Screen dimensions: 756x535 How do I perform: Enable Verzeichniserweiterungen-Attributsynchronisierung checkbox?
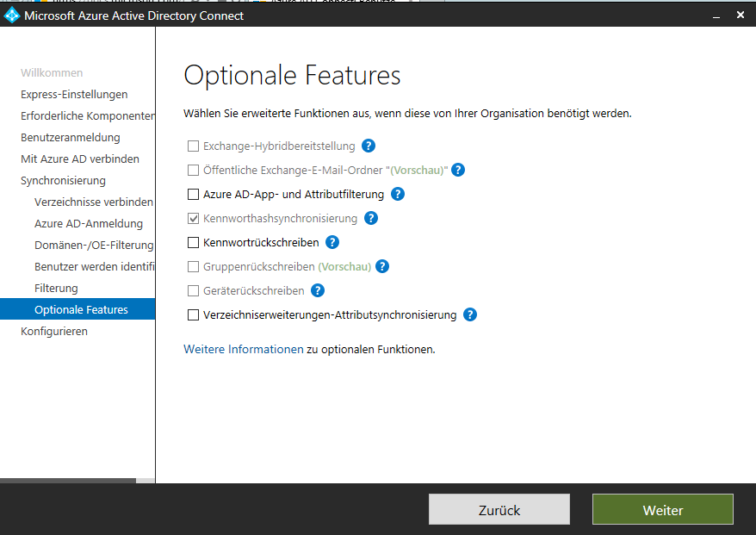[x=193, y=314]
